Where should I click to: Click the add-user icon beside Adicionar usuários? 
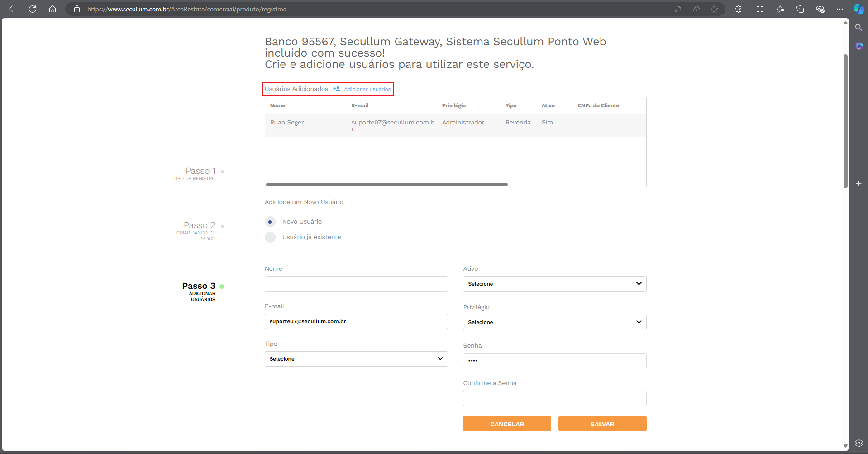tap(337, 89)
